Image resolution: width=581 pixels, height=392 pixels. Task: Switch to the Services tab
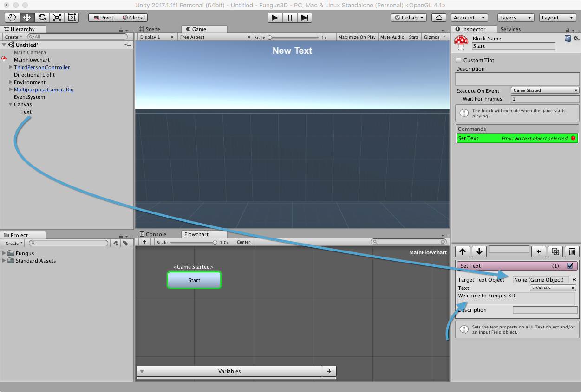(x=510, y=29)
